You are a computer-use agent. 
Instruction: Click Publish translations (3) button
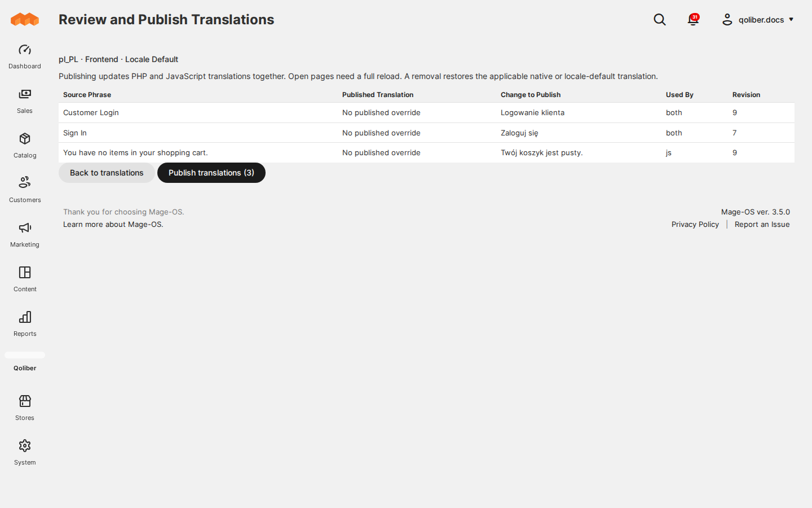pyautogui.click(x=211, y=173)
